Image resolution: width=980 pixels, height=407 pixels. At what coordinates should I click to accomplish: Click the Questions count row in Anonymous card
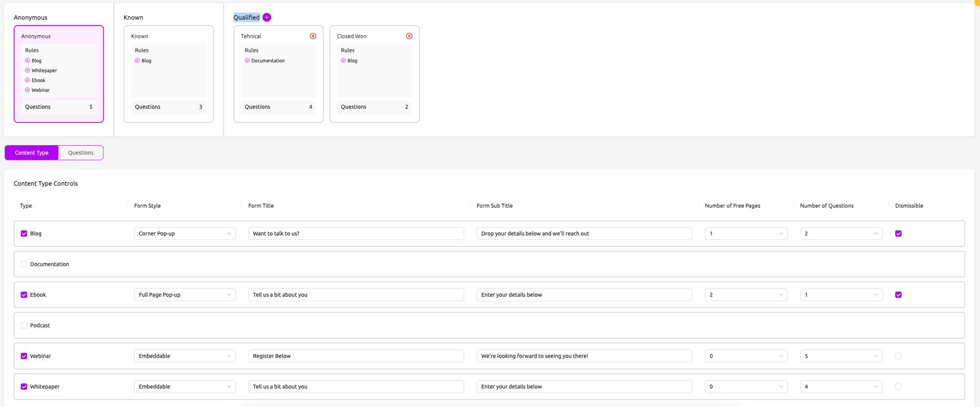(x=59, y=107)
